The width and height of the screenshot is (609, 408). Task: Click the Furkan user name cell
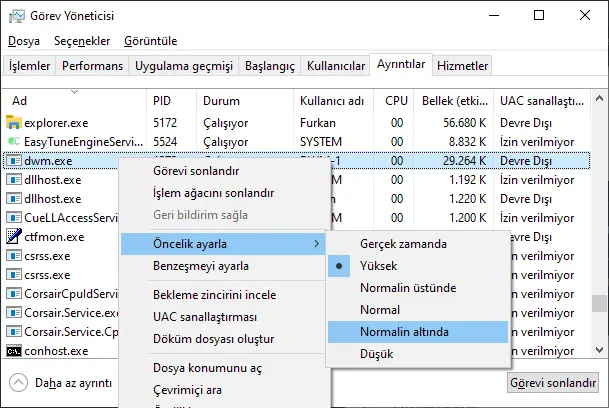[x=318, y=123]
